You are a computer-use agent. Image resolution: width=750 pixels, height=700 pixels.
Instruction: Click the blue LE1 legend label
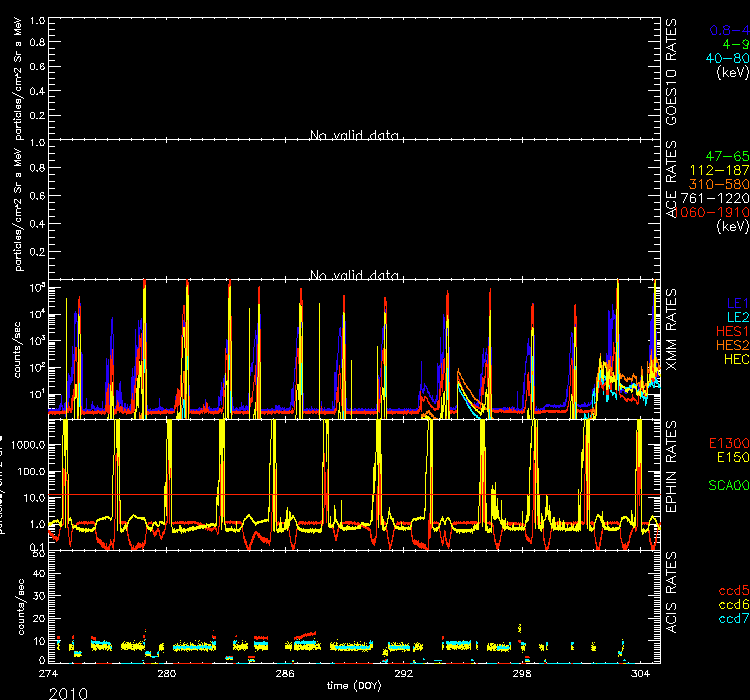coord(735,301)
